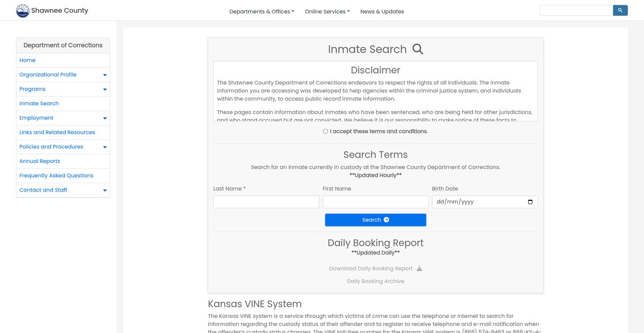Click the Search Terms heading

click(376, 155)
